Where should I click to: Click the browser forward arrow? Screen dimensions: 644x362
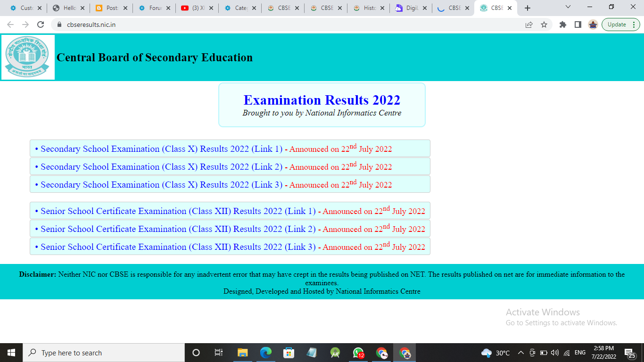coord(25,25)
